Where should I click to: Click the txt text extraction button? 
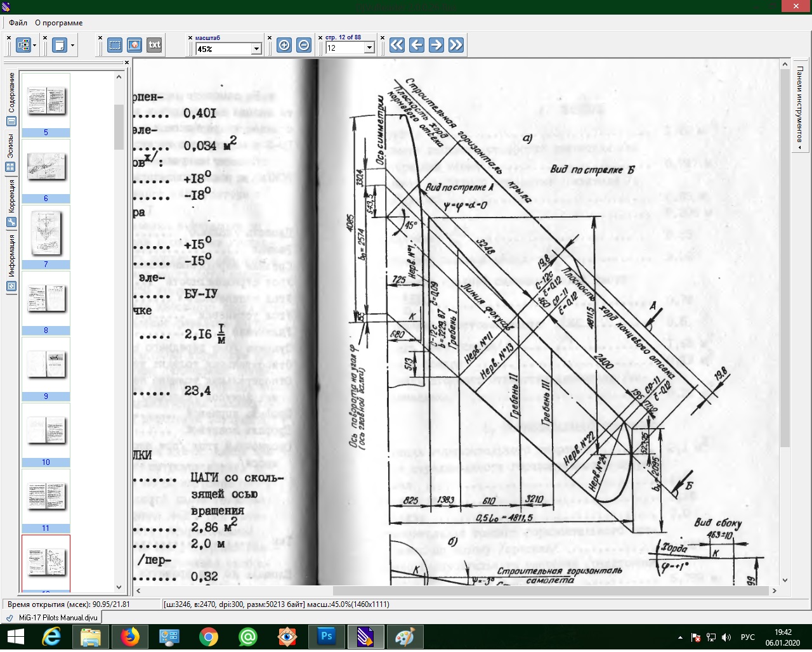(154, 45)
